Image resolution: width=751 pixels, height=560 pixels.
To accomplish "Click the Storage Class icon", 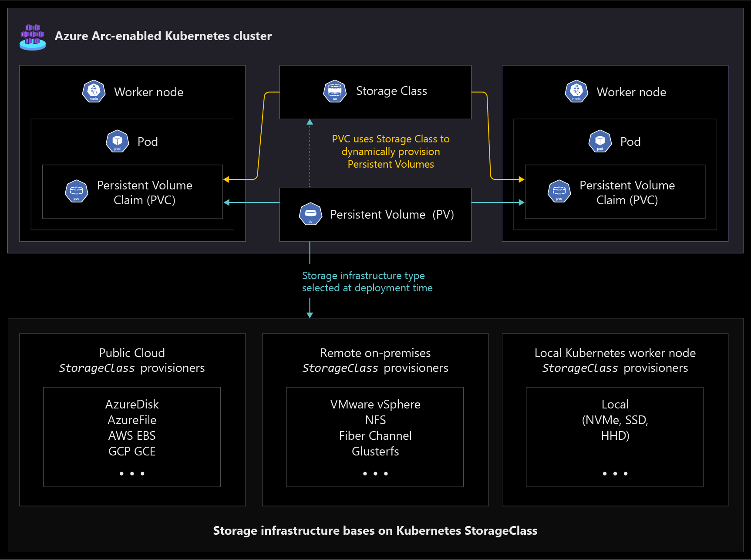I will tap(334, 91).
